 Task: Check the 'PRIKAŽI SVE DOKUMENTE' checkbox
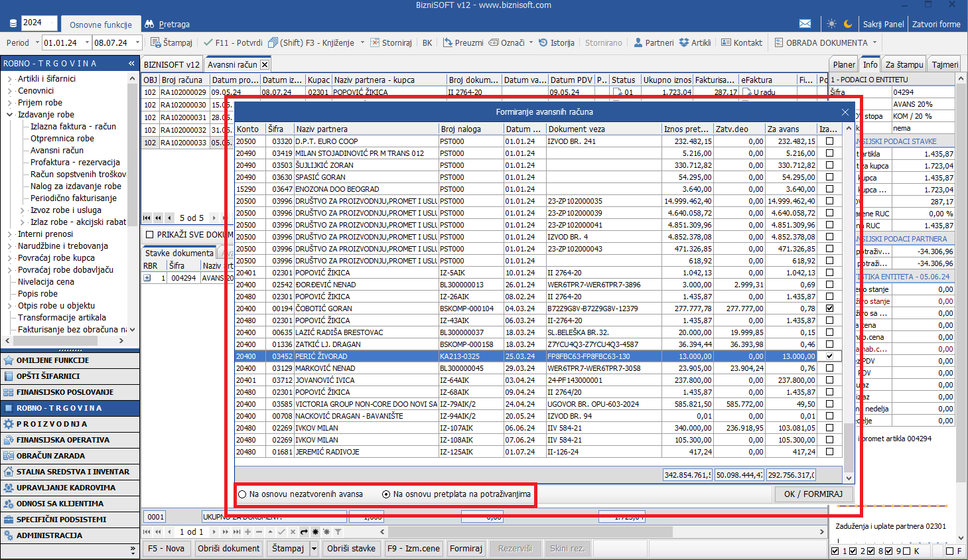coord(150,234)
